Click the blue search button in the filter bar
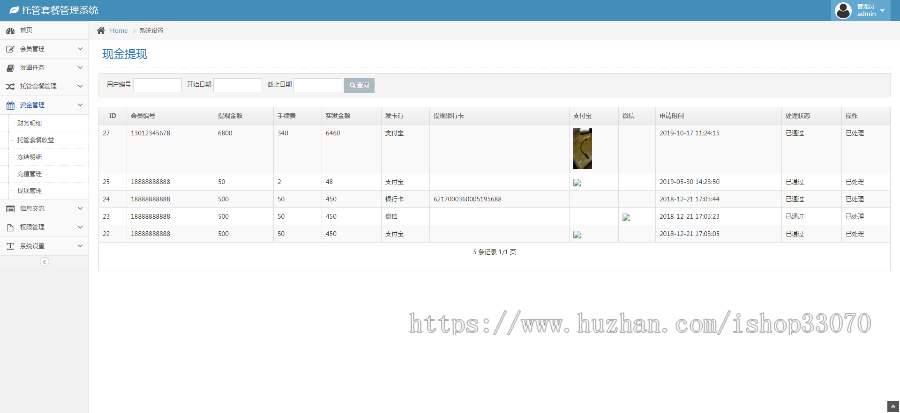Viewport: 900px width, 413px height. coord(359,85)
